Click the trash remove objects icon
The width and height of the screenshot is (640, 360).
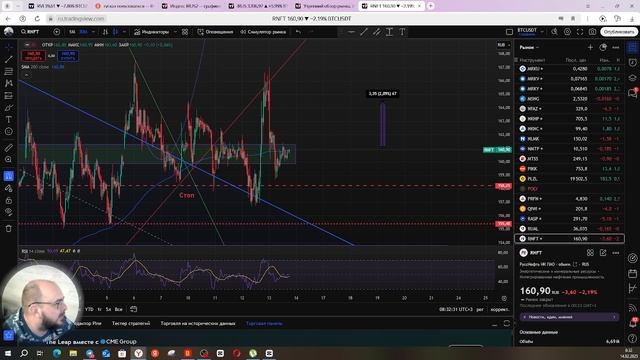click(9, 229)
